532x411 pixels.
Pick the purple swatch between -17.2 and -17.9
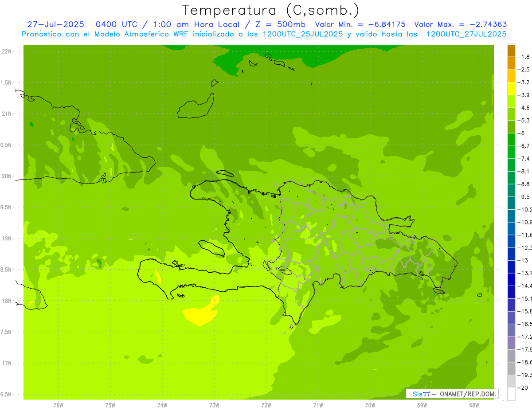(x=511, y=343)
